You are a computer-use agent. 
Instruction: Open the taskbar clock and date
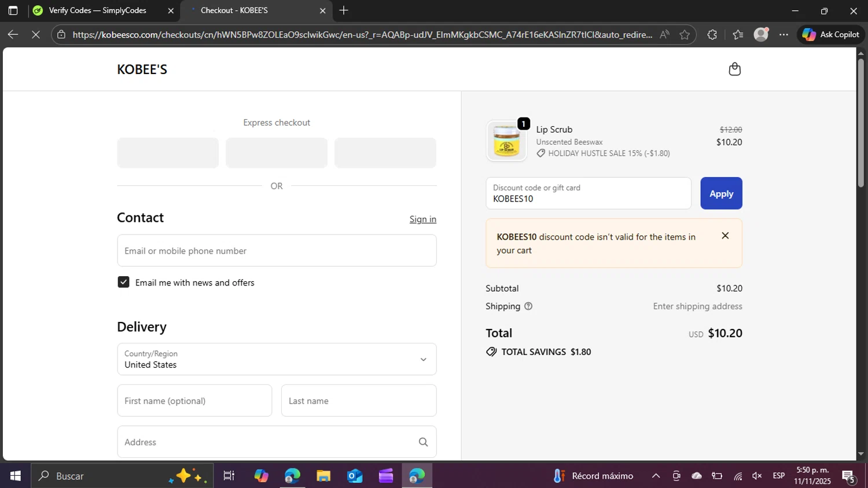pos(812,476)
